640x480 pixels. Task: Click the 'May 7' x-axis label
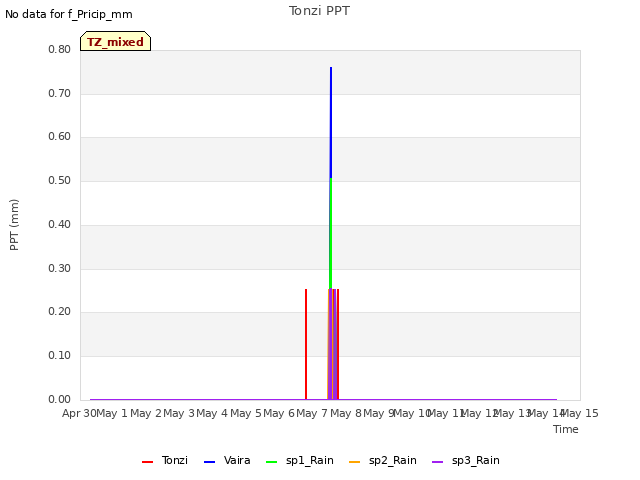(312, 413)
